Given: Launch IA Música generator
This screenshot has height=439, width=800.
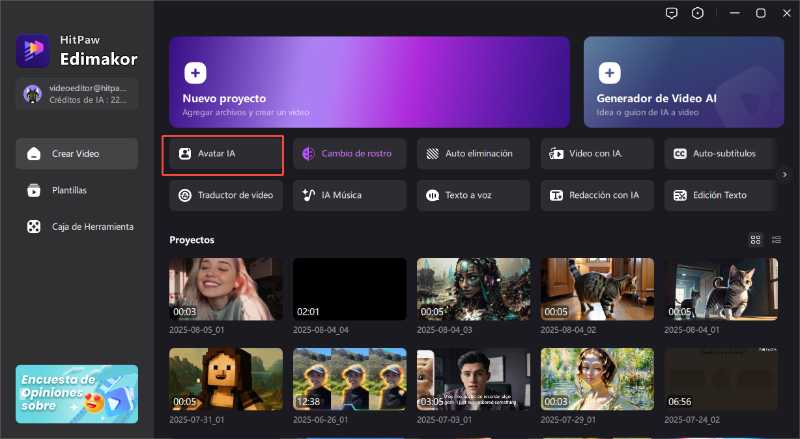Looking at the screenshot, I should (349, 195).
